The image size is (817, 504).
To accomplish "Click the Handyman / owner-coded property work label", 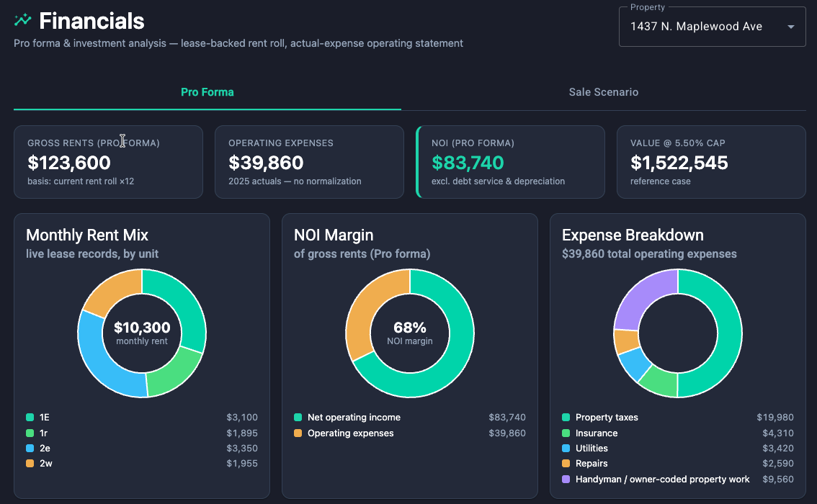I will 662,479.
